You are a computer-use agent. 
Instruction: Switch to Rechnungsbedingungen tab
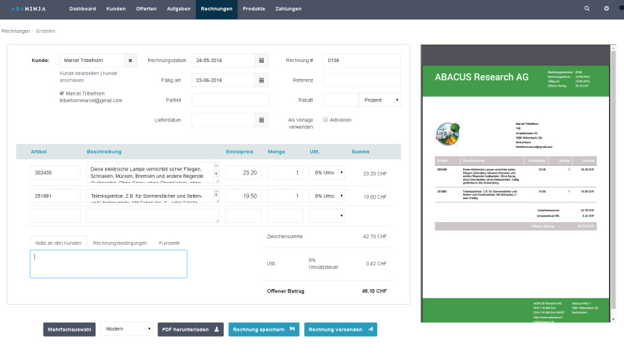click(x=120, y=243)
